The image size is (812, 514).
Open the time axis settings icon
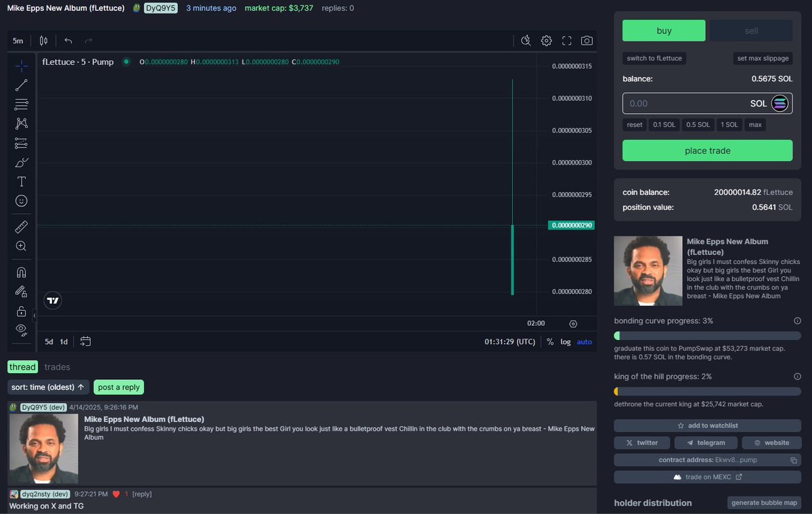[x=573, y=324]
